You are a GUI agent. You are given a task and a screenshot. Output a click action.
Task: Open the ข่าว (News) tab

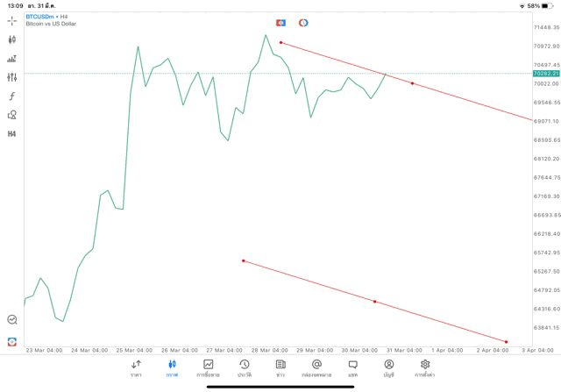pos(280,367)
